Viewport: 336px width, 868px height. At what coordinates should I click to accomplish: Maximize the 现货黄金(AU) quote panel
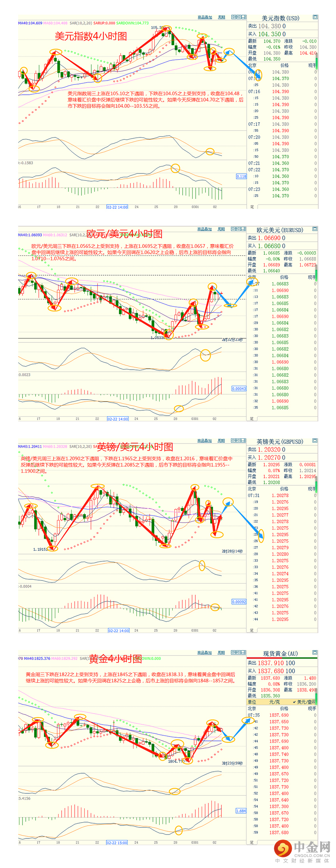pos(315,652)
